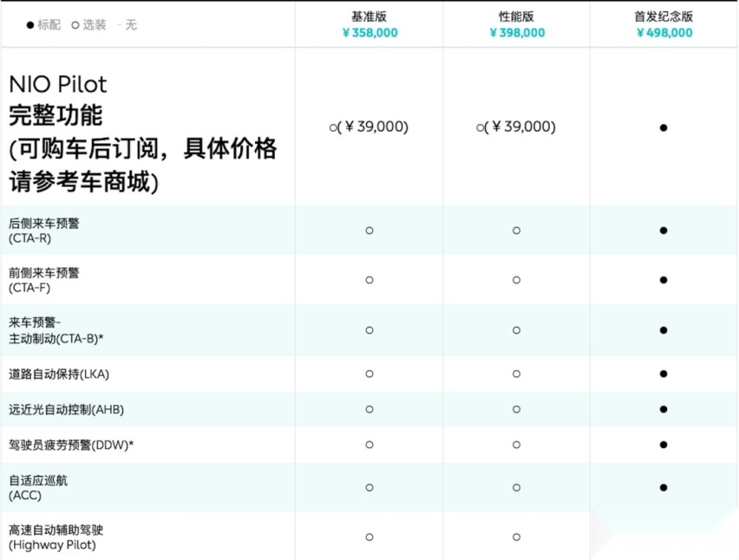Click DDW standard dot under 首发纪念版
Viewport: 739px width, 560px height.
[664, 445]
